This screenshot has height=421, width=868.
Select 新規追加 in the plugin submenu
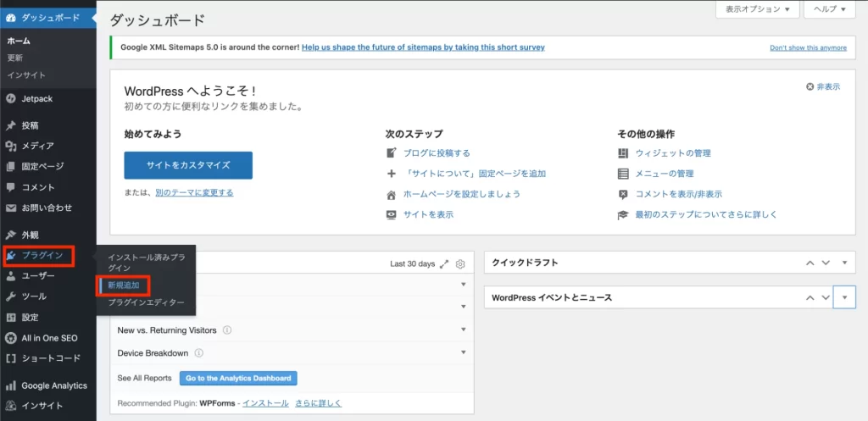(x=123, y=285)
